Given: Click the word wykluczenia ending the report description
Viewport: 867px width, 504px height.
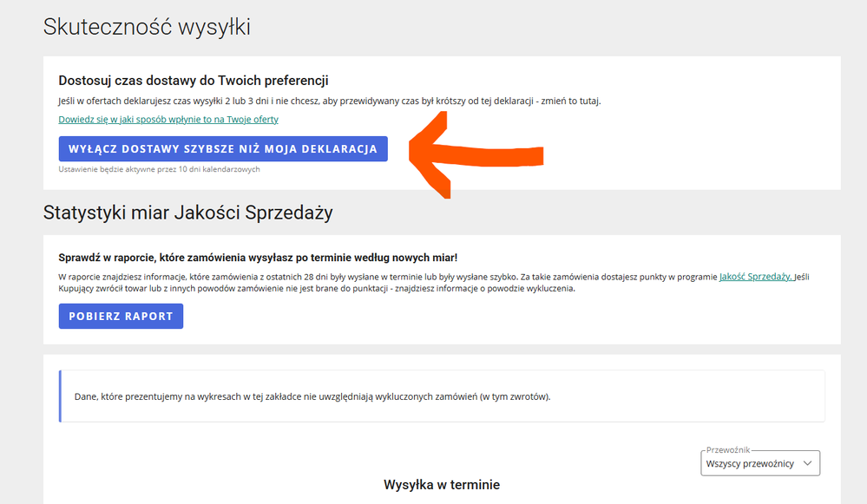Looking at the screenshot, I should click(x=547, y=289).
